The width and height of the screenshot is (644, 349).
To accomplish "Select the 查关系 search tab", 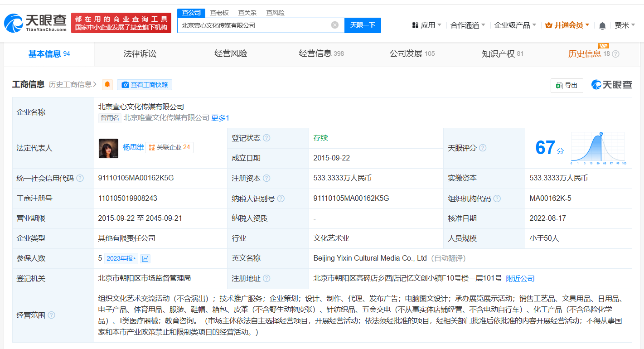I will tap(247, 13).
